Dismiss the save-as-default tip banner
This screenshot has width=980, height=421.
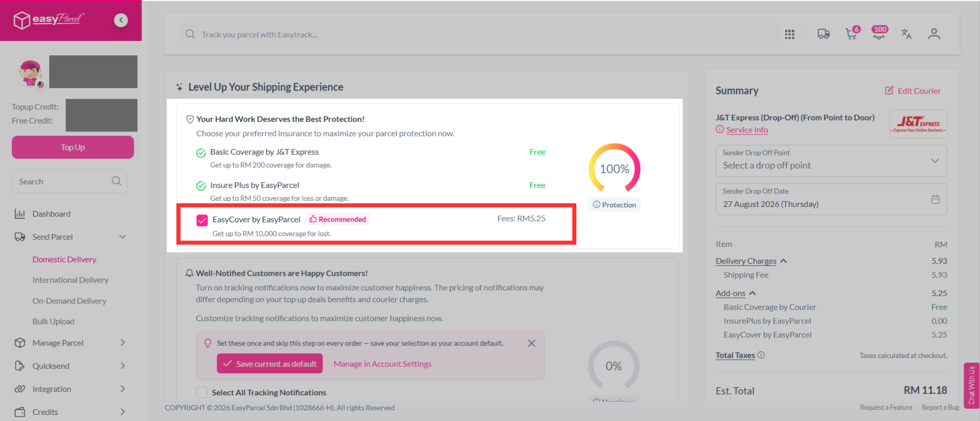click(x=532, y=343)
